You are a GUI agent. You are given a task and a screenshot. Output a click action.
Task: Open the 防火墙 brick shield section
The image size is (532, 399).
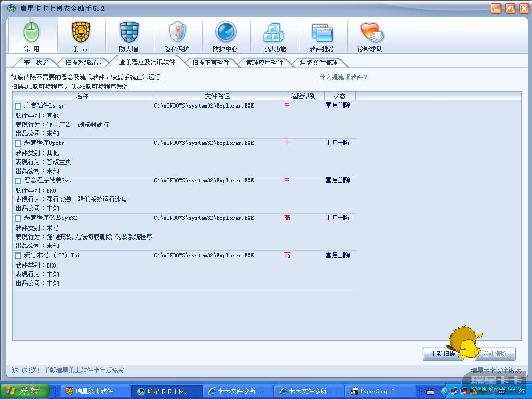click(x=129, y=36)
